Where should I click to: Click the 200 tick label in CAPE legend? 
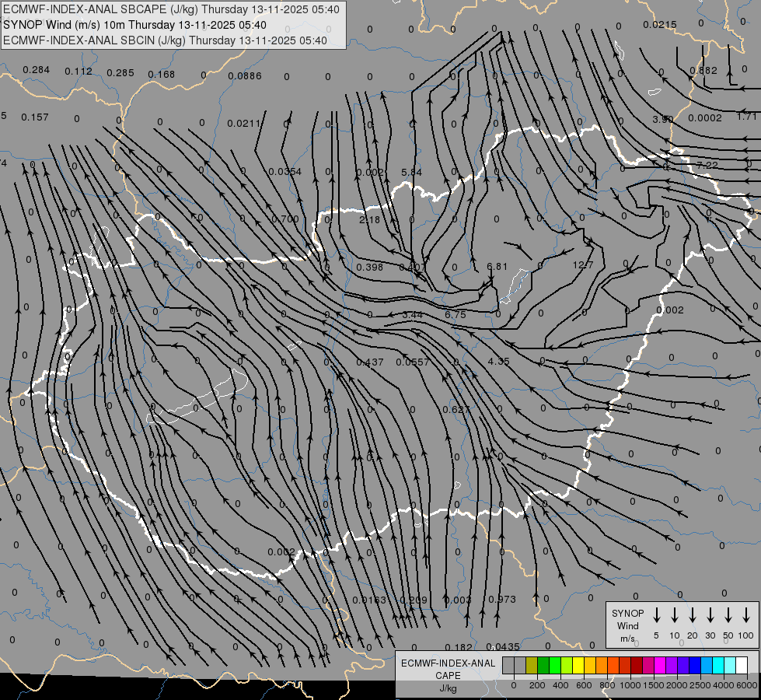537,685
